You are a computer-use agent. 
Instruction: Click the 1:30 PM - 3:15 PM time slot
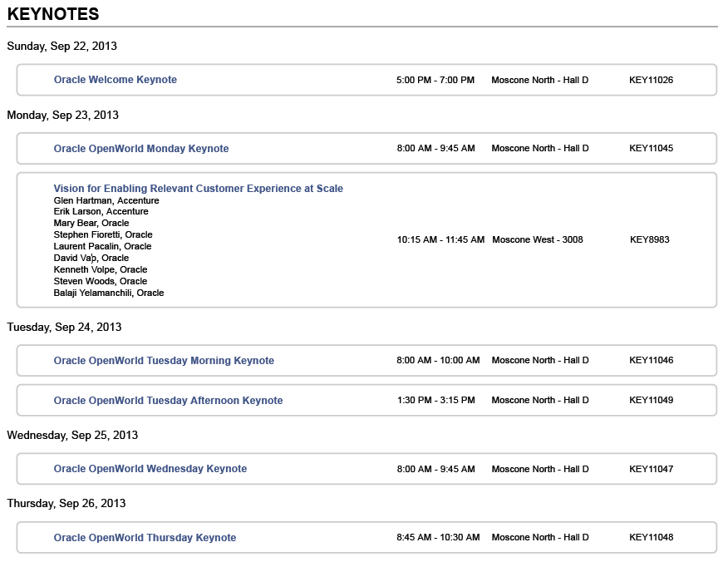tap(435, 401)
